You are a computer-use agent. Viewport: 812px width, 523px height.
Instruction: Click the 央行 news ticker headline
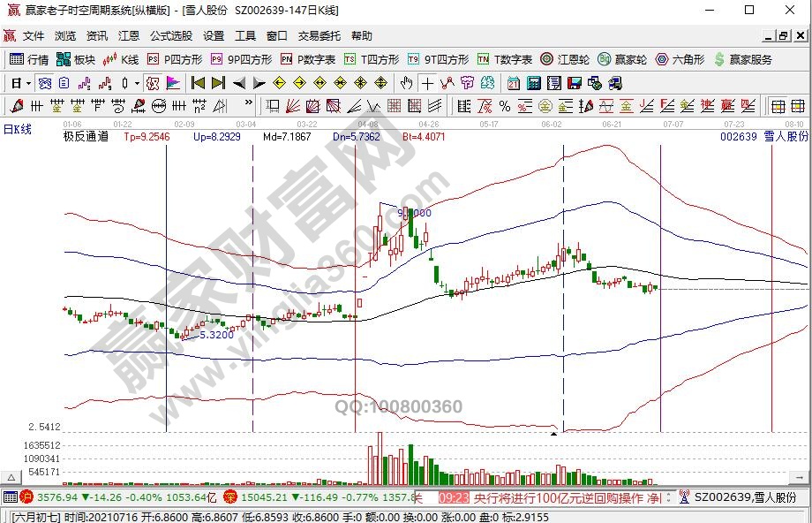click(x=565, y=497)
